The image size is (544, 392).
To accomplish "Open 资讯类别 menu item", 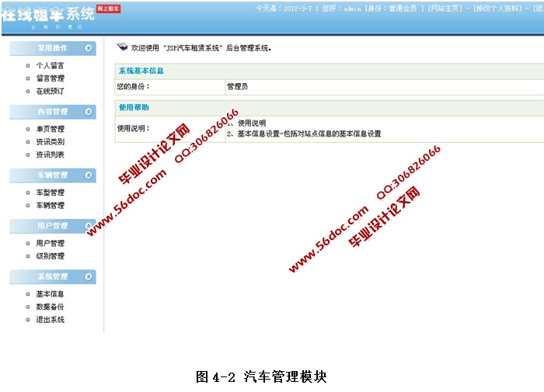I will click(x=50, y=142).
